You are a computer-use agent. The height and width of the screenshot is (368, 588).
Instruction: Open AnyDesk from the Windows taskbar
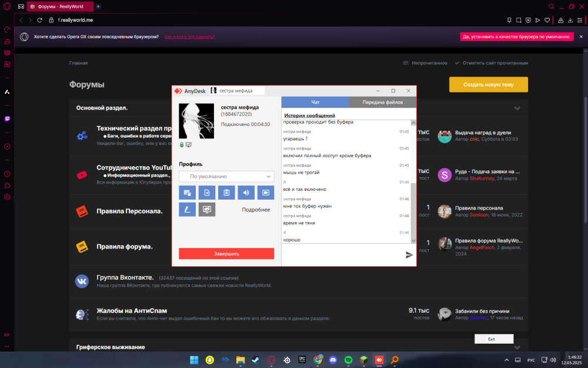click(379, 360)
